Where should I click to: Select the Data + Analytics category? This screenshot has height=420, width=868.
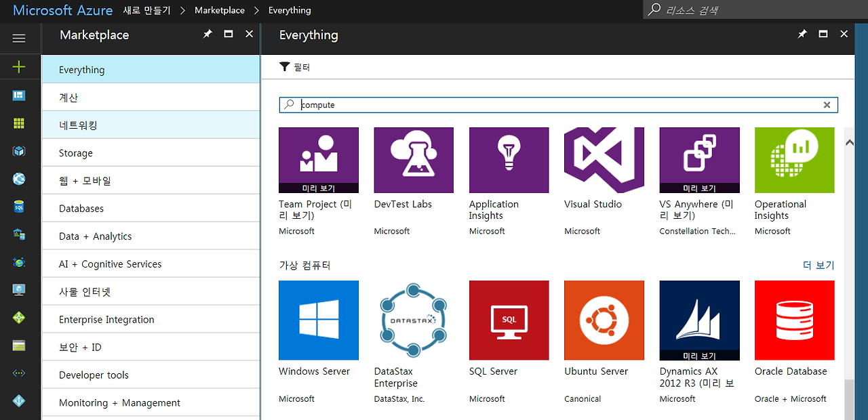(x=151, y=236)
